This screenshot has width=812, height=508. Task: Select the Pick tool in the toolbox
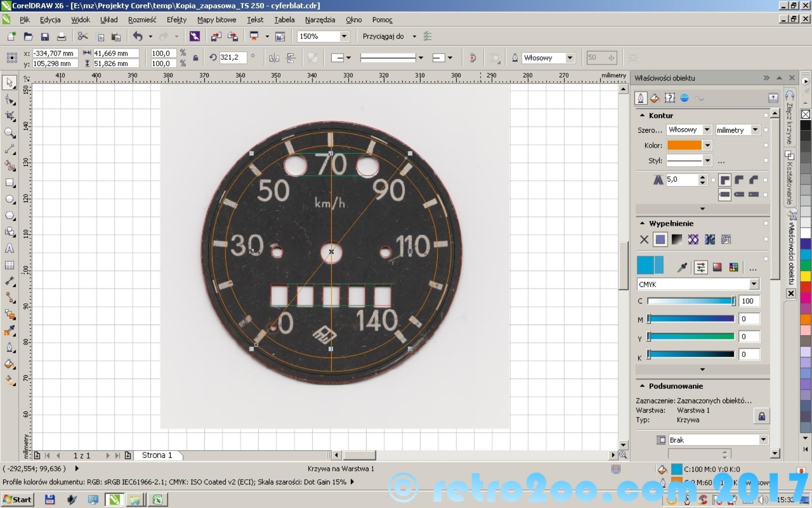coord(9,83)
